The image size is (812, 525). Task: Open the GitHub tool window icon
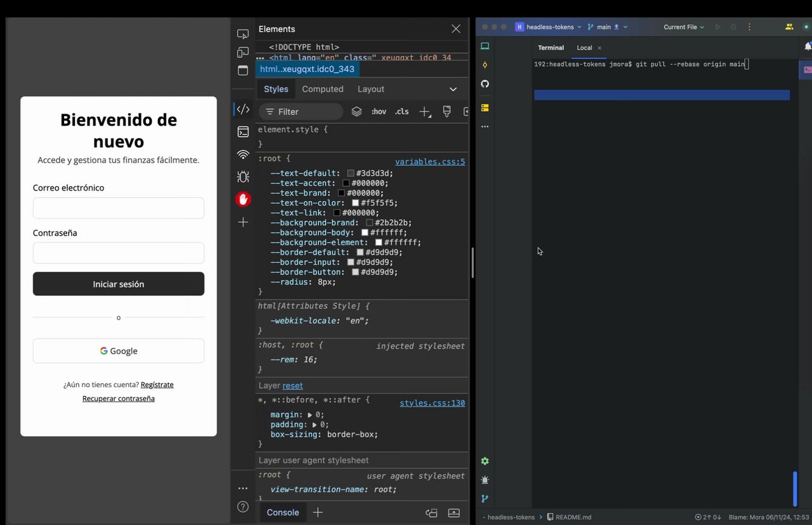click(485, 84)
